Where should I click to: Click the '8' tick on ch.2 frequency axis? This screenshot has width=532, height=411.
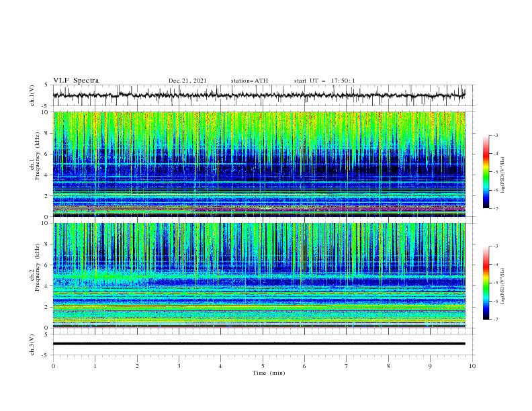click(x=48, y=244)
